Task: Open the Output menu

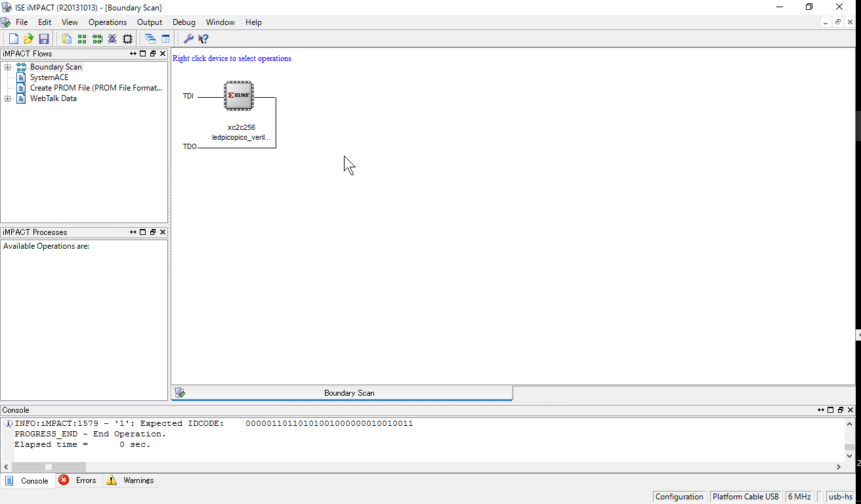Action: (150, 22)
